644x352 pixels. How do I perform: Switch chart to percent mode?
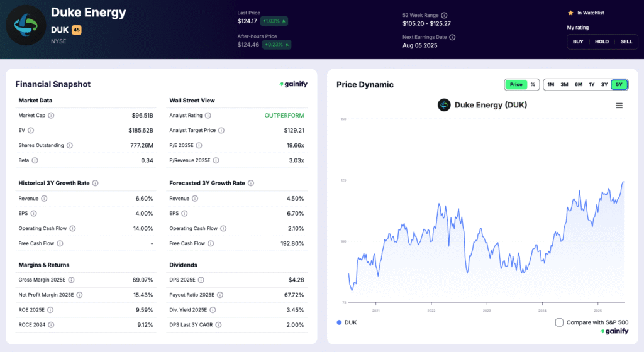coord(533,84)
